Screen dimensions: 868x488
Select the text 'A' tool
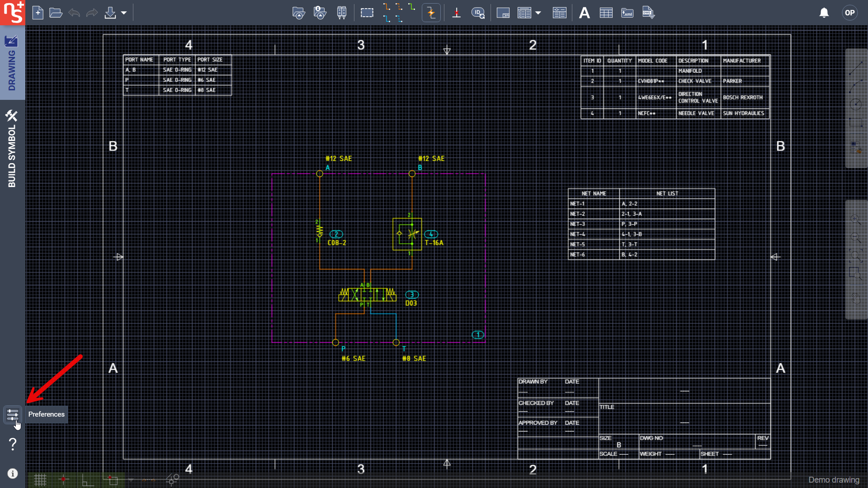point(584,13)
